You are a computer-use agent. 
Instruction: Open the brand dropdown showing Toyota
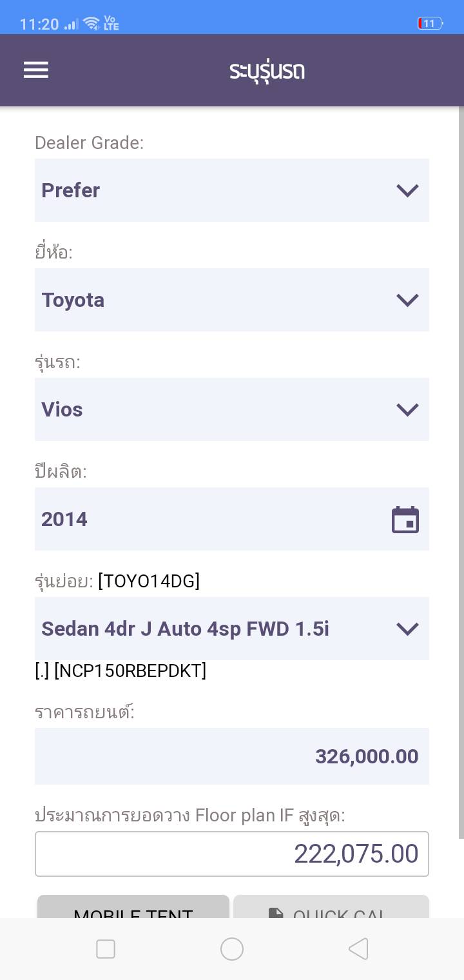click(232, 300)
